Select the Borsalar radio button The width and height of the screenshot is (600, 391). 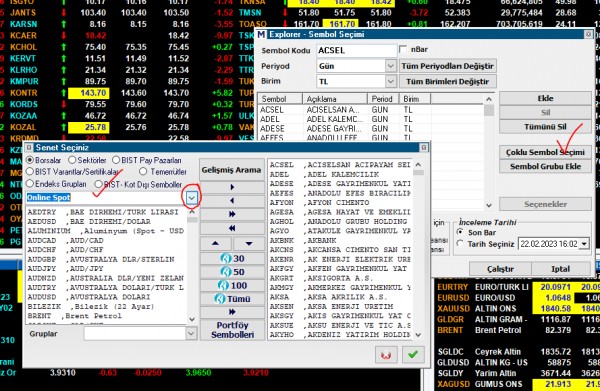tap(30, 160)
